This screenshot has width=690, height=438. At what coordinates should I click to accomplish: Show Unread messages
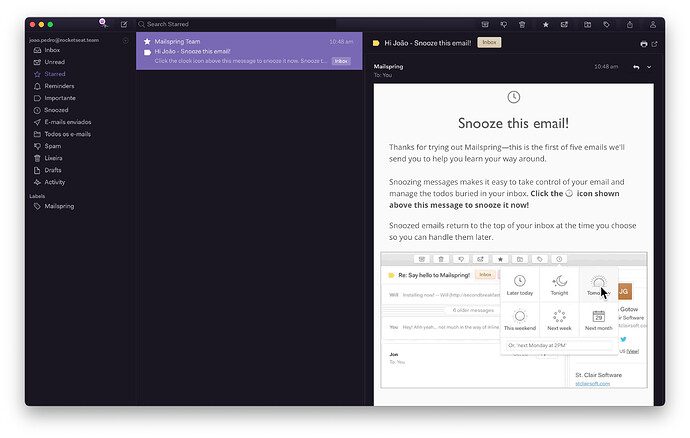(x=54, y=62)
